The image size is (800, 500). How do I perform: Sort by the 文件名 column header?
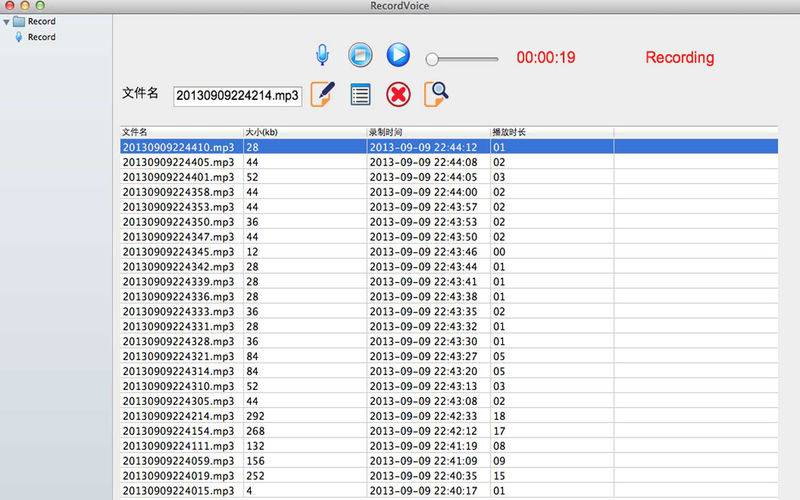point(182,132)
